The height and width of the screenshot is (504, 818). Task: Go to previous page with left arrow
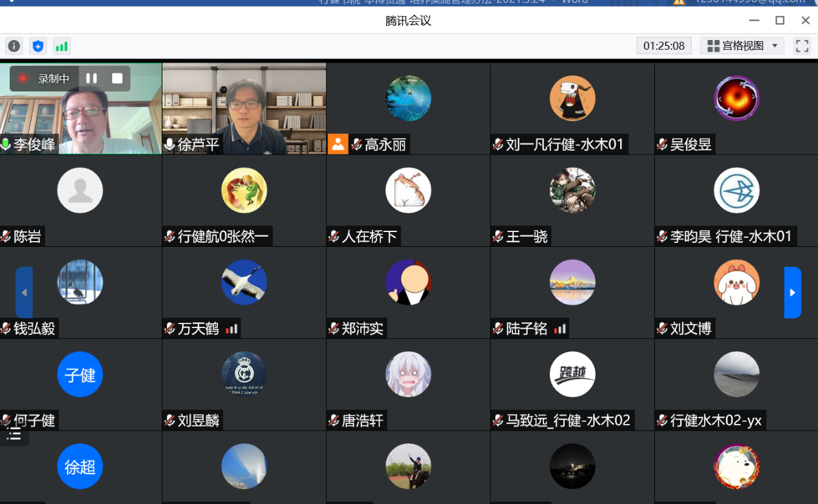[24, 292]
